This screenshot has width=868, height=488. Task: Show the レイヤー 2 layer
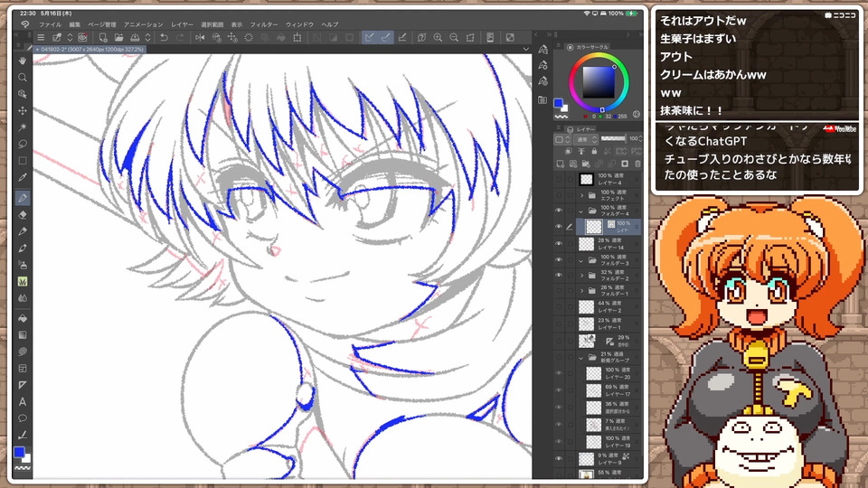(x=559, y=307)
